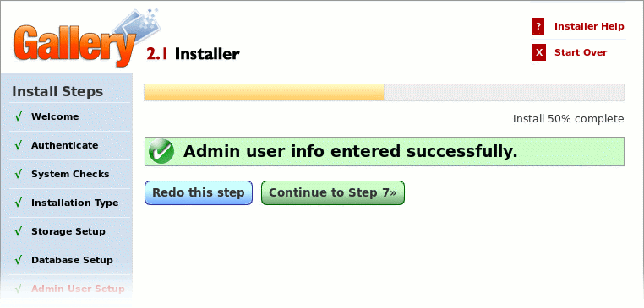The height and width of the screenshot is (308, 644).
Task: Select the Installation Type step
Action: coord(74,203)
